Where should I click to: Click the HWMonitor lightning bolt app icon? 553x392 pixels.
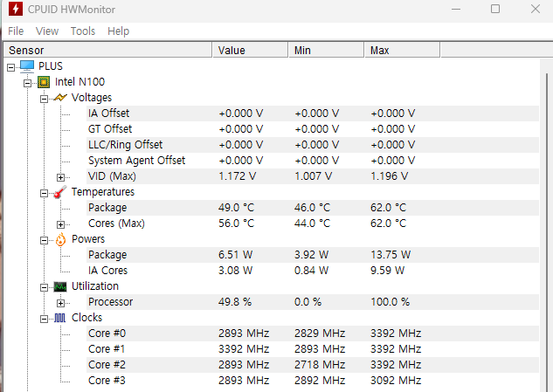(x=16, y=9)
